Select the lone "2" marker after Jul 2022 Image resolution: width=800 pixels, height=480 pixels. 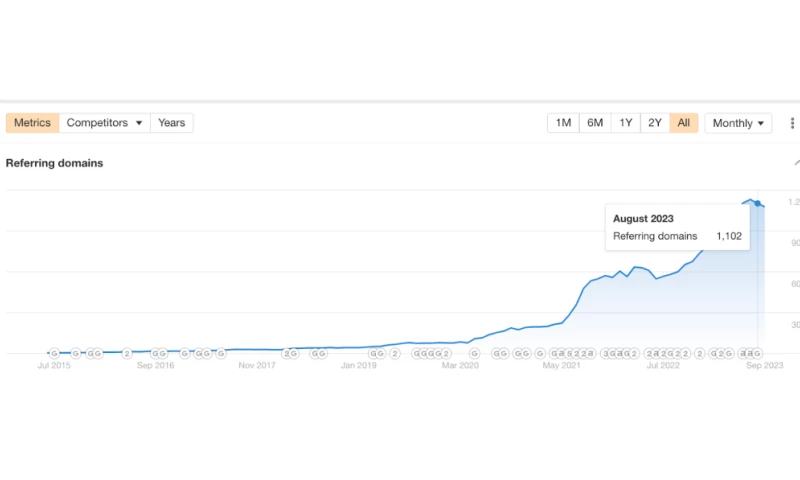[700, 353]
